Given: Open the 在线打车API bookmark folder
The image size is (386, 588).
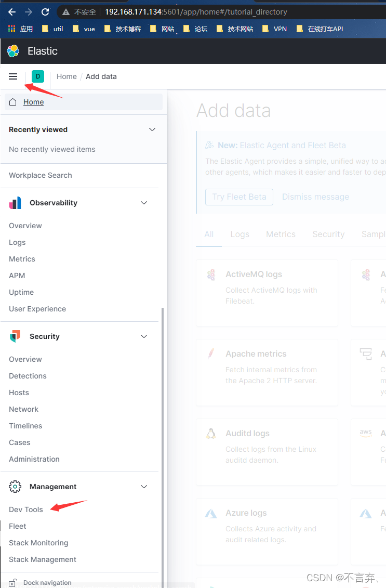Looking at the screenshot, I should pyautogui.click(x=320, y=29).
